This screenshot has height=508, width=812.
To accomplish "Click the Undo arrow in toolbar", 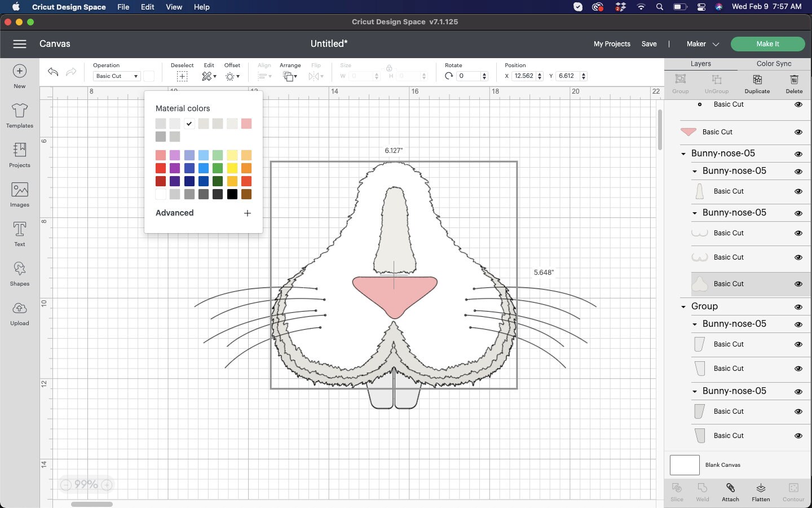I will point(52,72).
